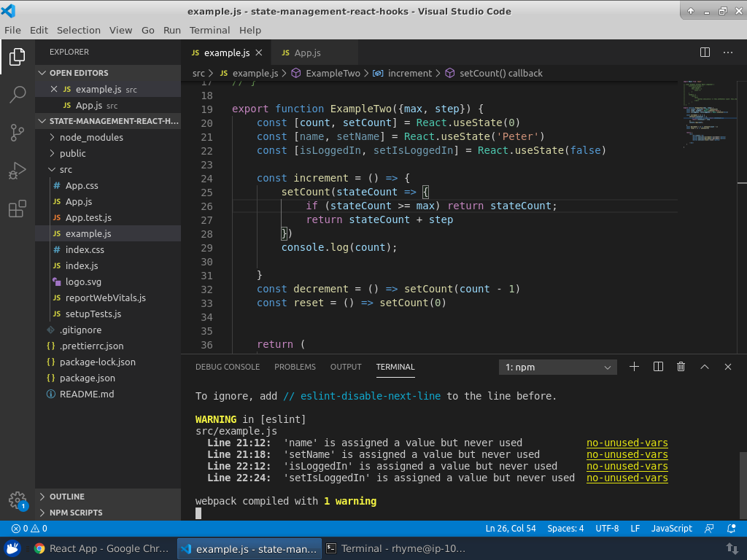Switch to the App.js editor tab
This screenshot has height=560, width=747.
[307, 53]
